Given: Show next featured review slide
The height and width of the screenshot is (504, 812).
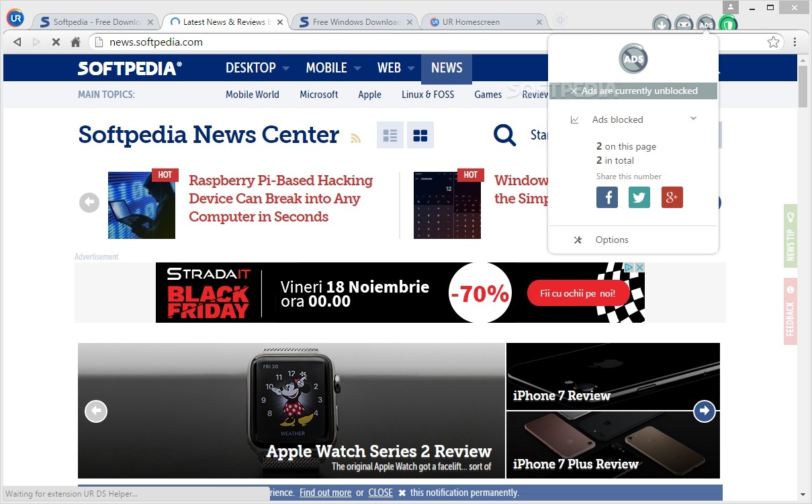Looking at the screenshot, I should pos(704,411).
